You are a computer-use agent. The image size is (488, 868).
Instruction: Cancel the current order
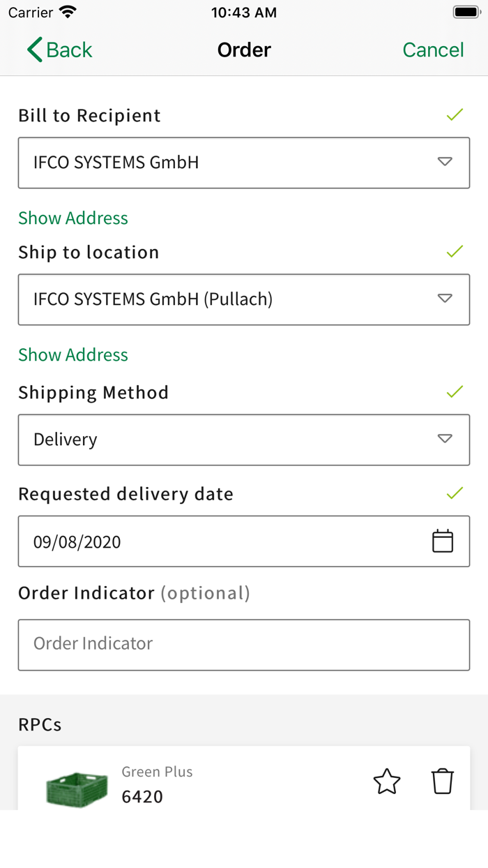pyautogui.click(x=433, y=50)
